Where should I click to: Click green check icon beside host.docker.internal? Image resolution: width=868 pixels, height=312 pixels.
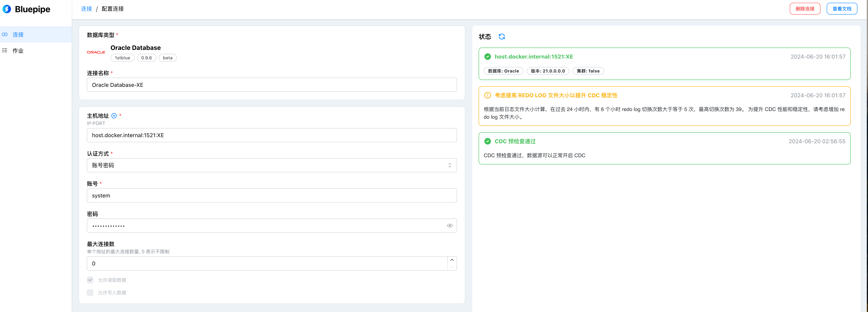tap(487, 57)
